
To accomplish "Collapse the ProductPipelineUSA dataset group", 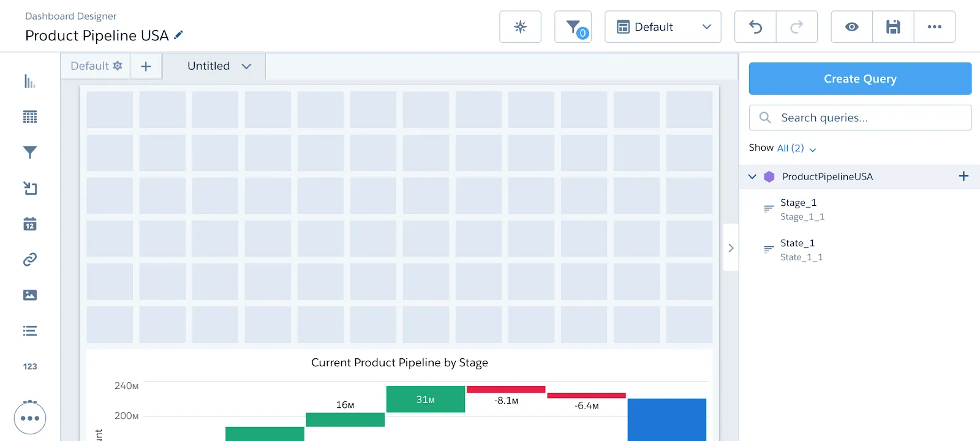I will [x=752, y=176].
